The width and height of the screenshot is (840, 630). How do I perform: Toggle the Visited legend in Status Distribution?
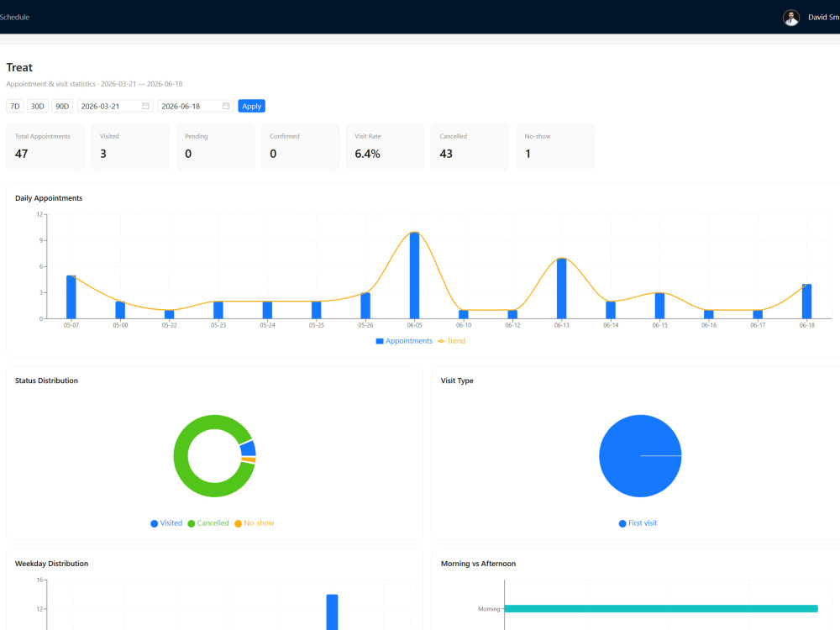click(166, 523)
